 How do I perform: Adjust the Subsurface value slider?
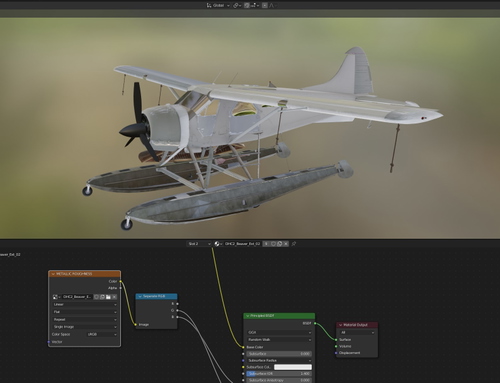(279, 354)
